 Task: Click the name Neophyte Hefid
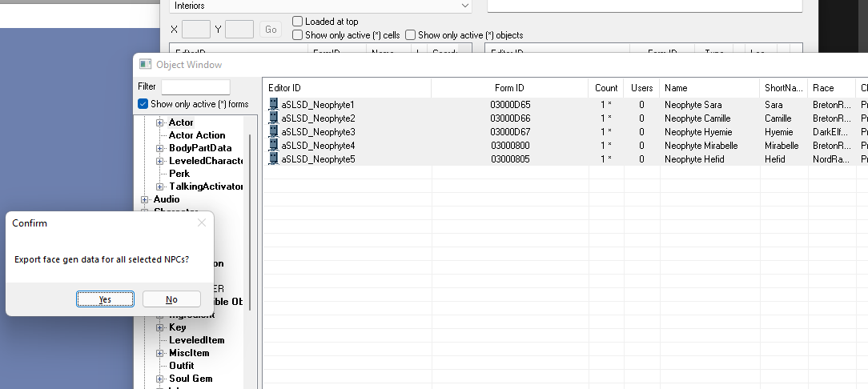click(x=695, y=159)
